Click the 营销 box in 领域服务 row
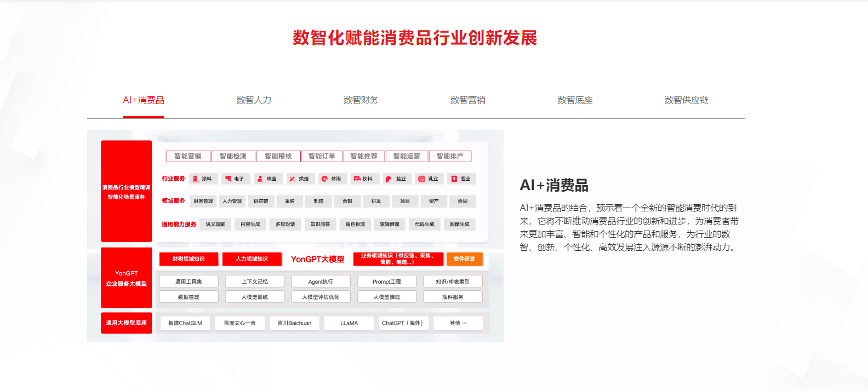The image size is (868, 391). [x=347, y=202]
